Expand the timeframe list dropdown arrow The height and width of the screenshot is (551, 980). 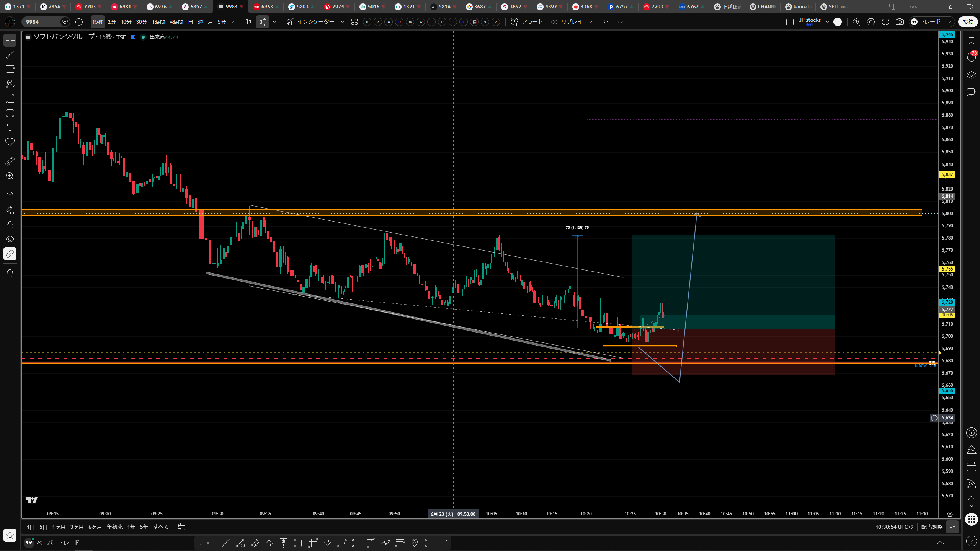click(233, 22)
